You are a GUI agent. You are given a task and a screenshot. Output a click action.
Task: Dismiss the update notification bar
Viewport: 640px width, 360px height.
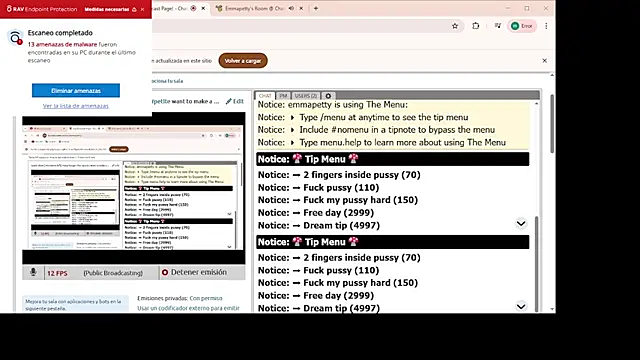point(544,60)
